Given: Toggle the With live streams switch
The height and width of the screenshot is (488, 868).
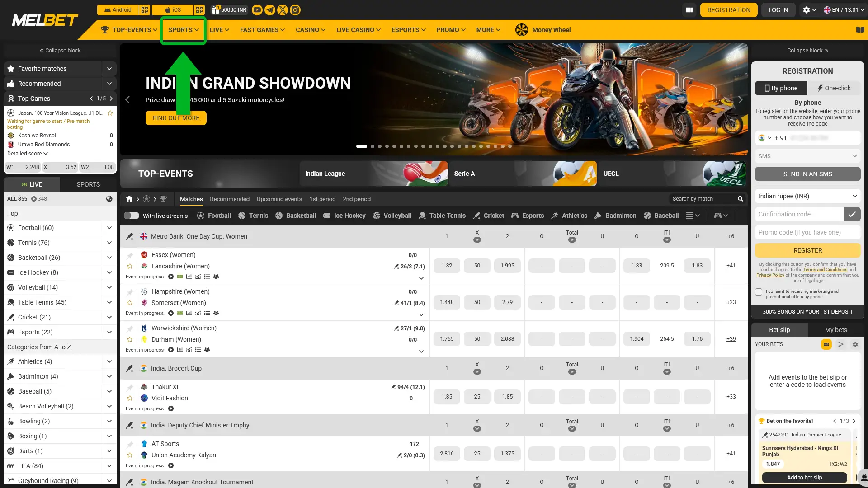Looking at the screenshot, I should point(132,216).
